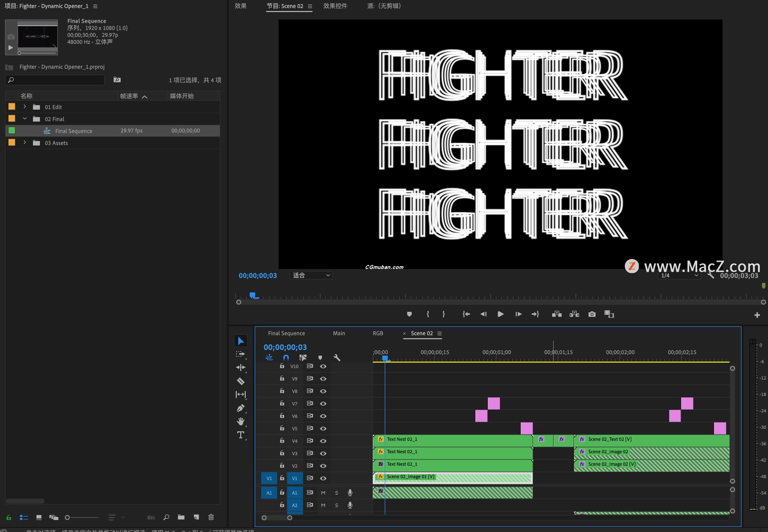The image size is (768, 532).
Task: Open the zoom level 适合 dropdown
Action: pyautogui.click(x=311, y=275)
